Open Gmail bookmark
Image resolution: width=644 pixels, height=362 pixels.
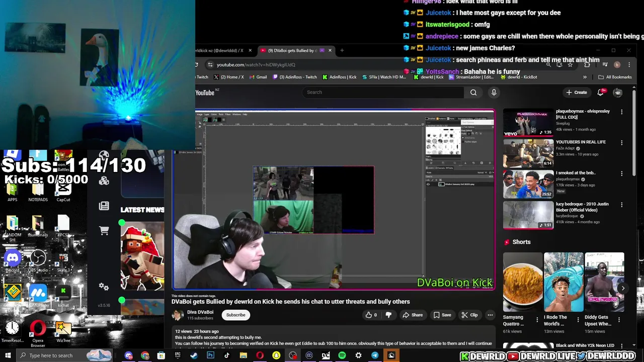click(x=258, y=77)
